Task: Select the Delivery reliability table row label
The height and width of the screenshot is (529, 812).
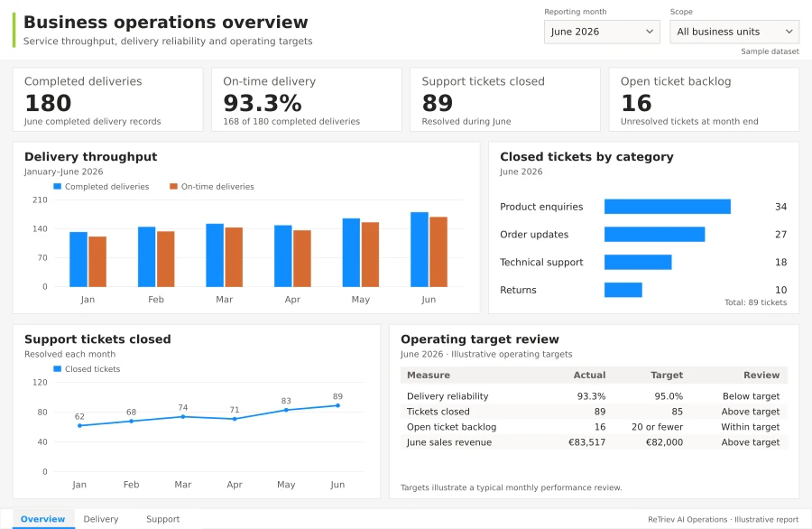Action: (448, 396)
